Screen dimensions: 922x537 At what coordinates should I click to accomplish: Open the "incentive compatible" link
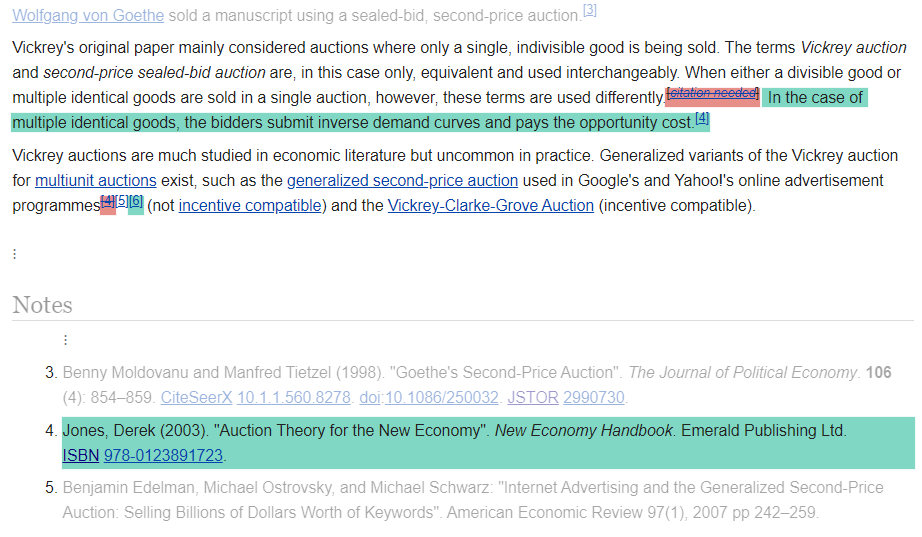coord(250,206)
